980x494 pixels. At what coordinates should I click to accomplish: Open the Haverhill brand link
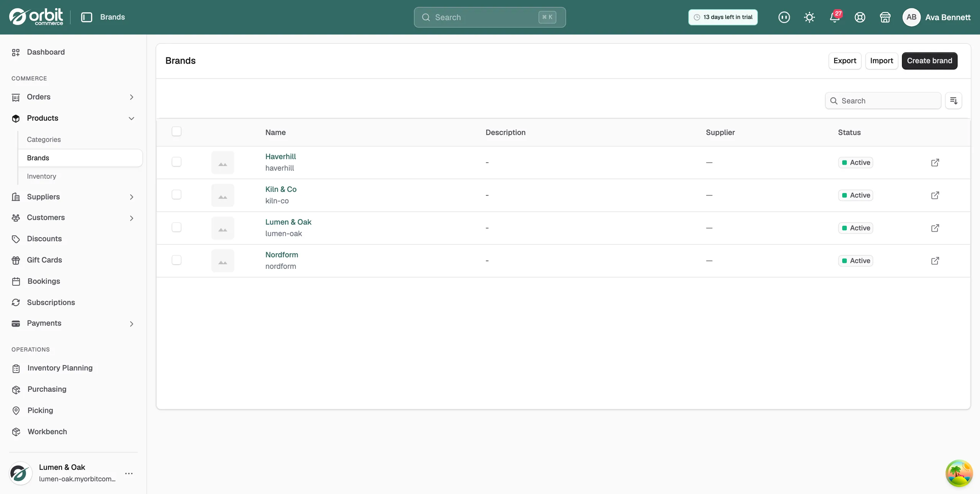click(x=281, y=156)
